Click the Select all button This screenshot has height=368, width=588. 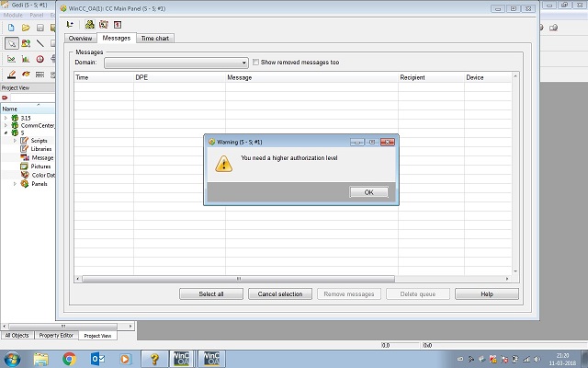pyautogui.click(x=211, y=293)
